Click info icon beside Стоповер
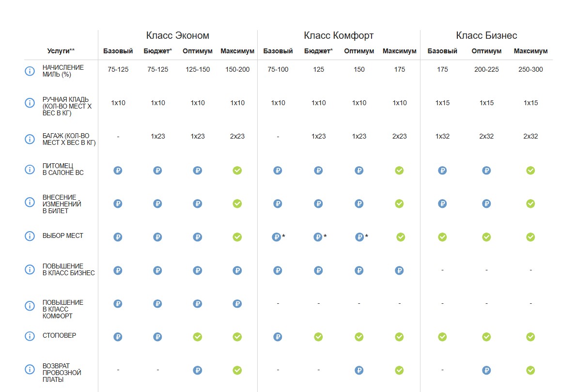The width and height of the screenshot is (576, 392). 30,336
